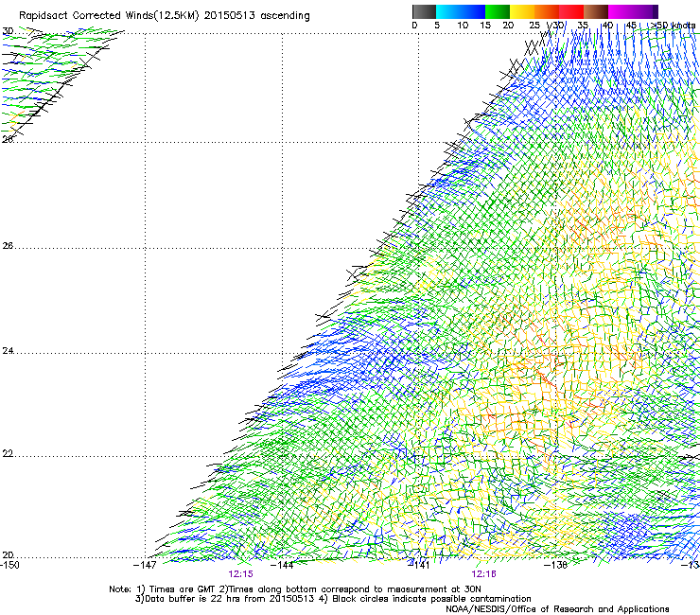Click the latitude label 22
Viewport: 700px width, 615px height.
8,454
